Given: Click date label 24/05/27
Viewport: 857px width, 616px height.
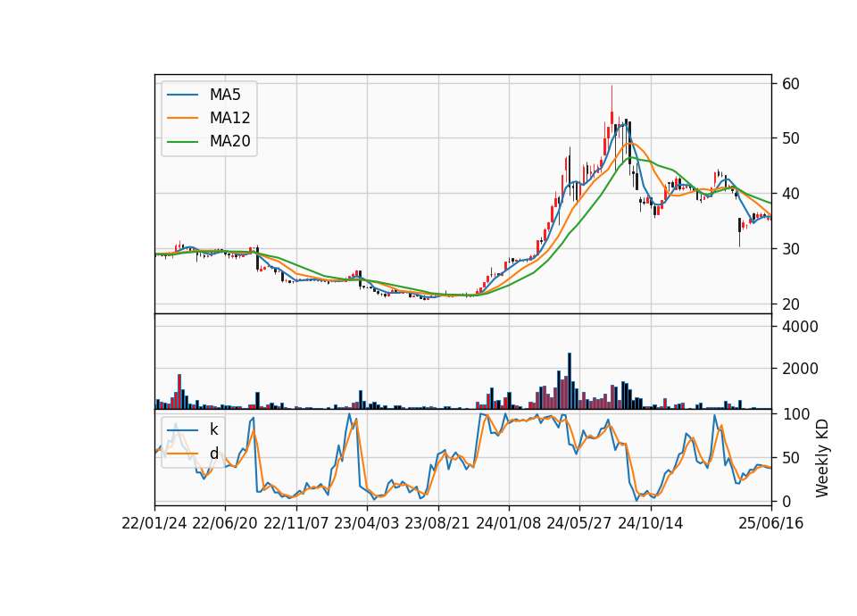Looking at the screenshot, I should (579, 524).
